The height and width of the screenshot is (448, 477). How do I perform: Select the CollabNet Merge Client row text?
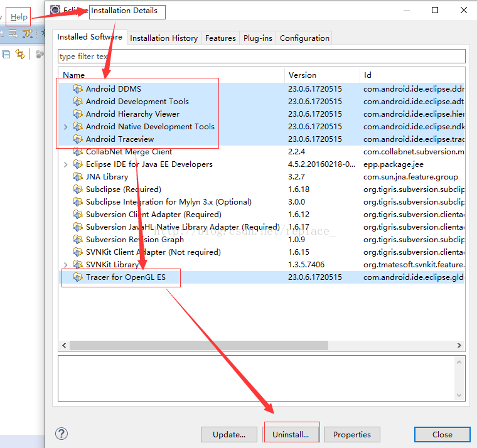tap(129, 151)
